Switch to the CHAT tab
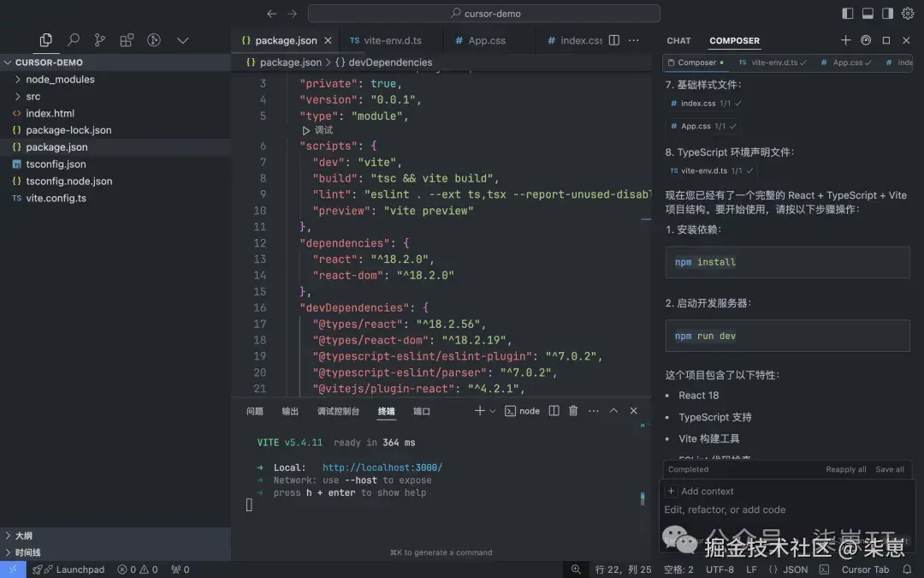This screenshot has height=578, width=924. [678, 41]
